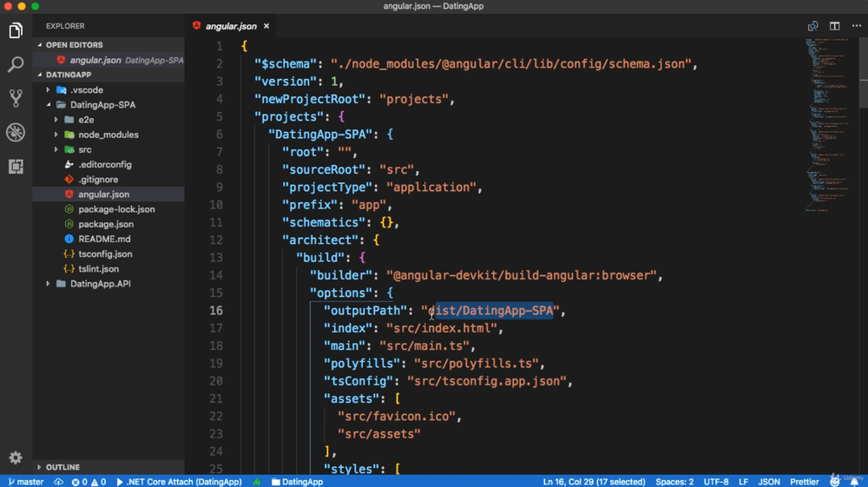Screen dimensions: 868x487
Task: Click the master branch indicator
Action: (26, 482)
